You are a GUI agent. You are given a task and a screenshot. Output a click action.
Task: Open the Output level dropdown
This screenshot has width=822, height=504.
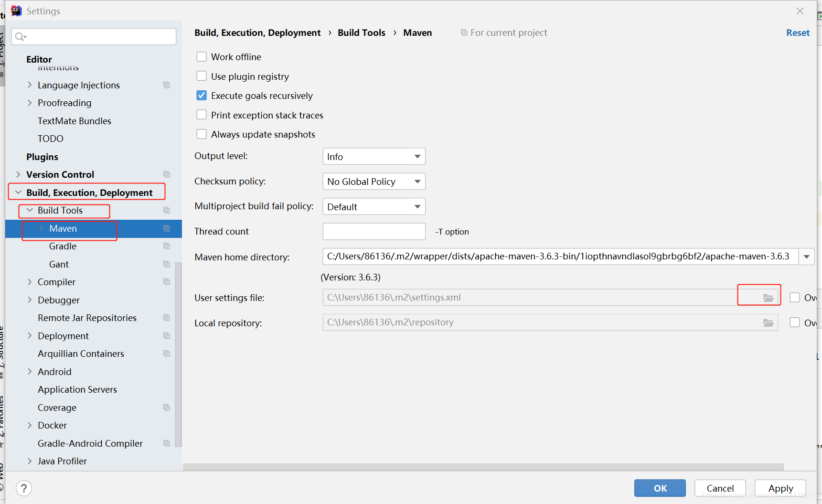tap(374, 157)
